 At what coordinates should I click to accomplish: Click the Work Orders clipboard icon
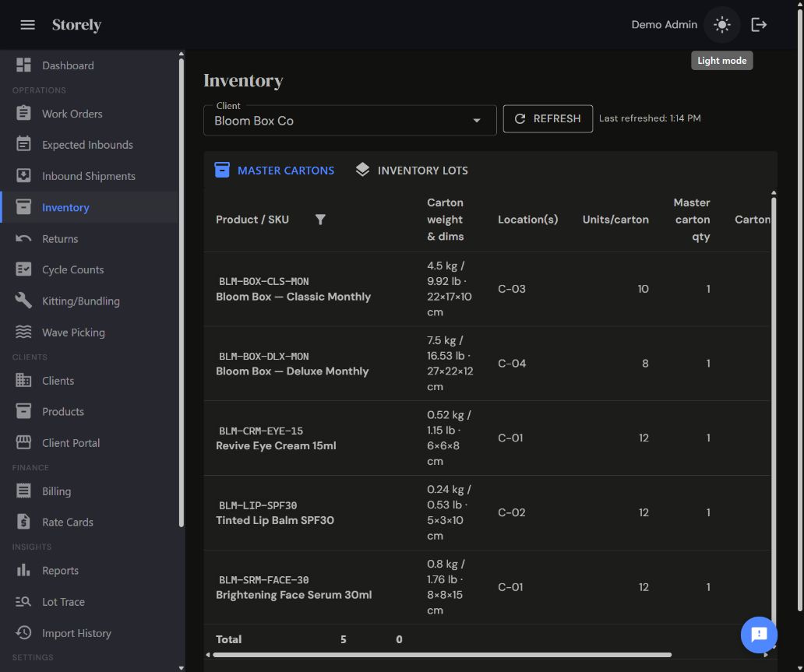23,113
